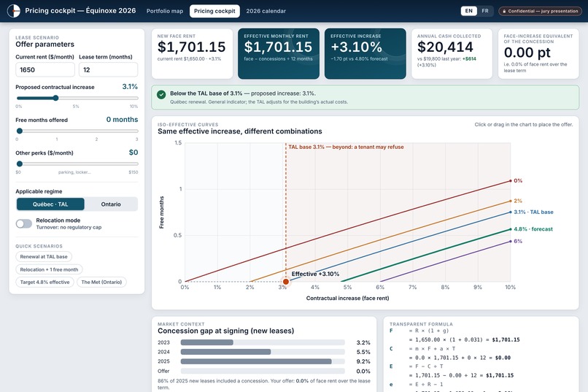Viewport: 588px width, 392px height.
Task: Click the +$614 green difference value
Action: pos(470,59)
